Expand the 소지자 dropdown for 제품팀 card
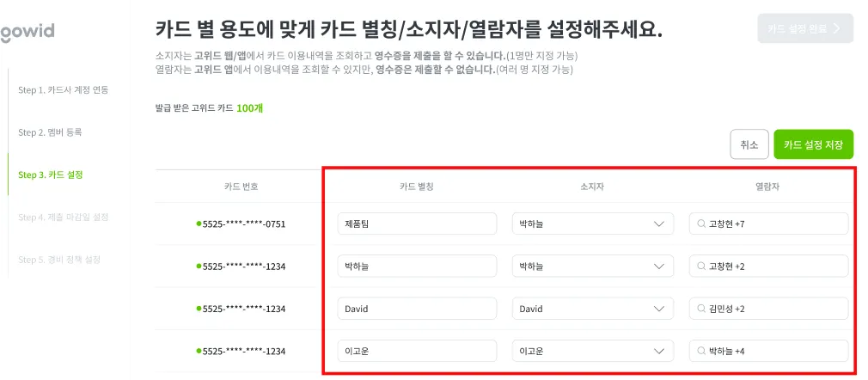The image size is (868, 380). (x=593, y=224)
